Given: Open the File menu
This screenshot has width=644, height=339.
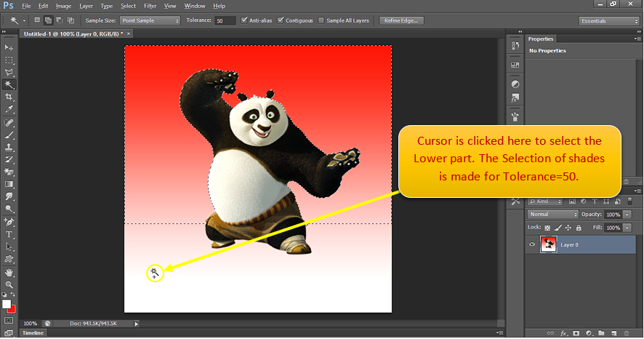Looking at the screenshot, I should click(x=26, y=6).
